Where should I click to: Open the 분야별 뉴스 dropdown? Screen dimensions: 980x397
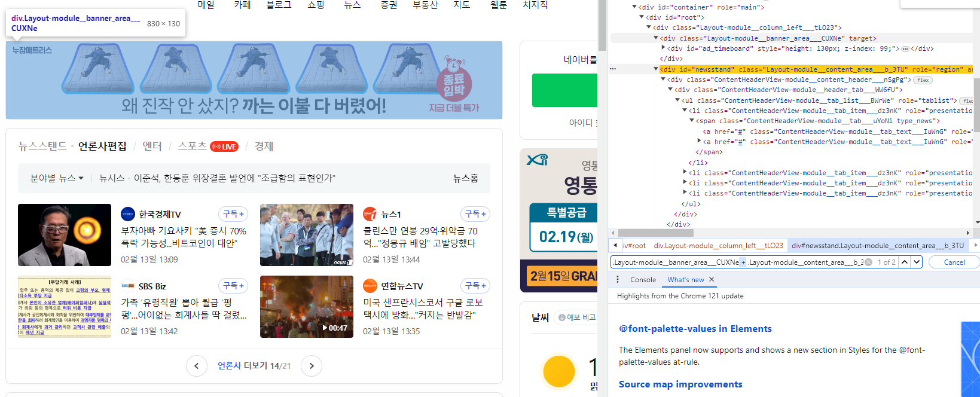pos(57,178)
